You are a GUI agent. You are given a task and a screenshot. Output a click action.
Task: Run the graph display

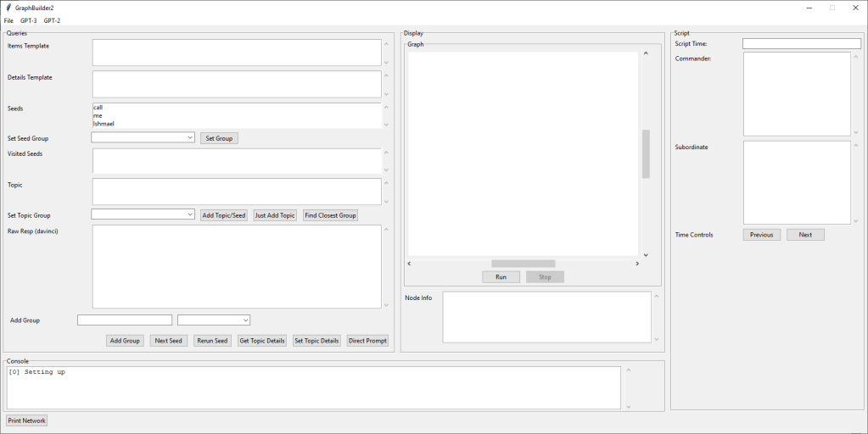point(501,277)
